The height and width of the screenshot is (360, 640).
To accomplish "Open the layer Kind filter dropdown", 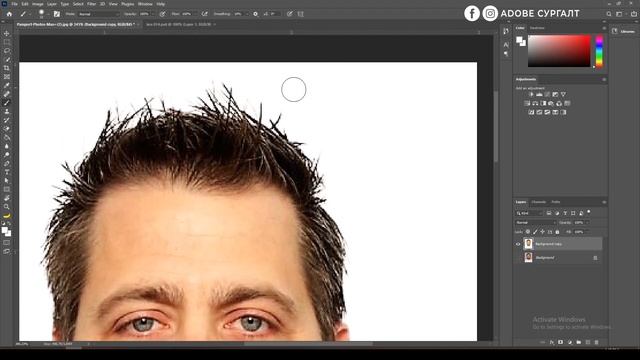I will 529,213.
